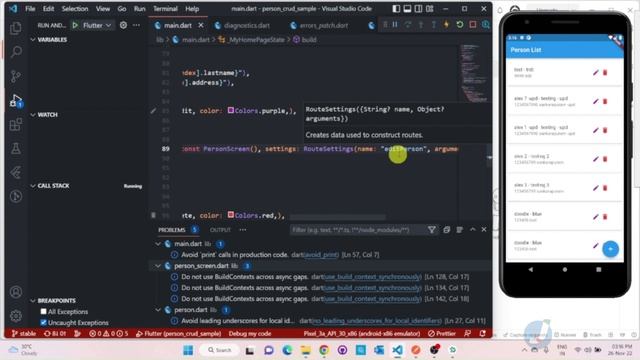
Task: Collapse person_screen.dart group in Problems
Action: (158, 266)
